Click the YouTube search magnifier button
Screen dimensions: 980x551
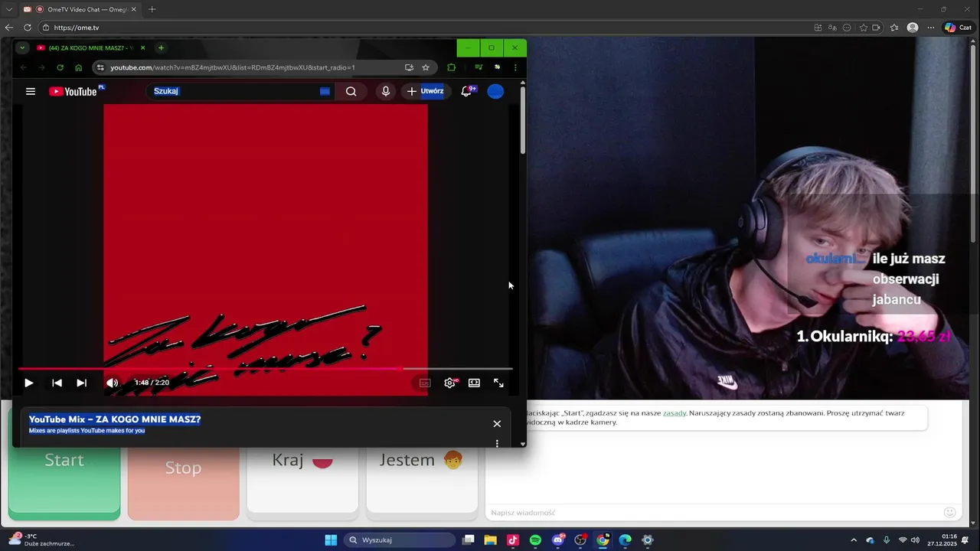point(351,91)
